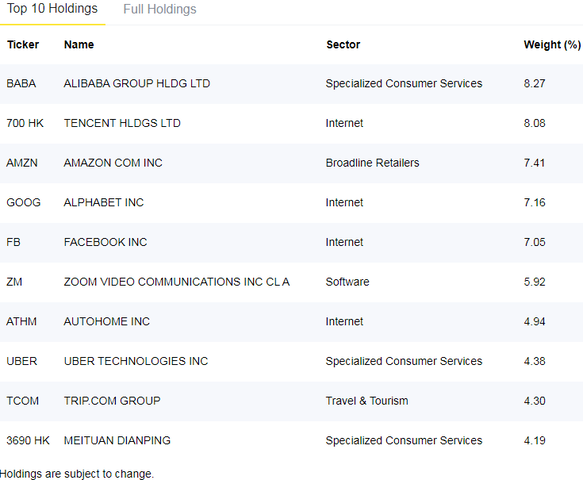
Task: Click the Weight (%) column header
Action: 552,45
